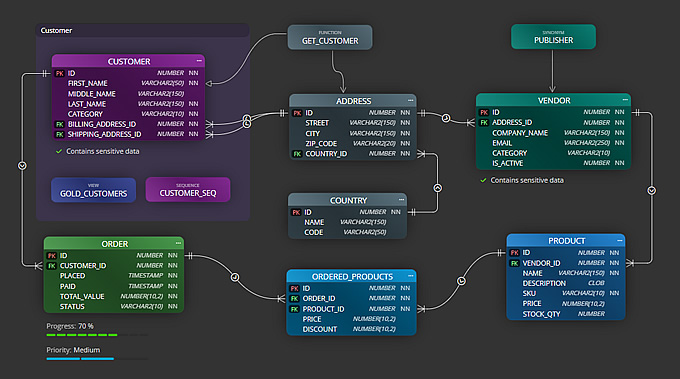
Task: Select the PLACED column in ORDER
Action: click(x=114, y=276)
